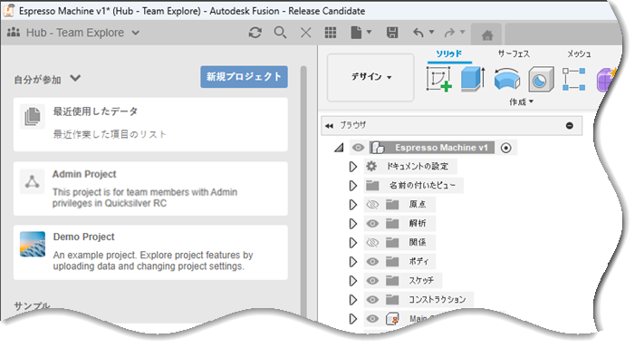Start Create Sketch tool
This screenshot has height=348, width=644.
coord(439,79)
